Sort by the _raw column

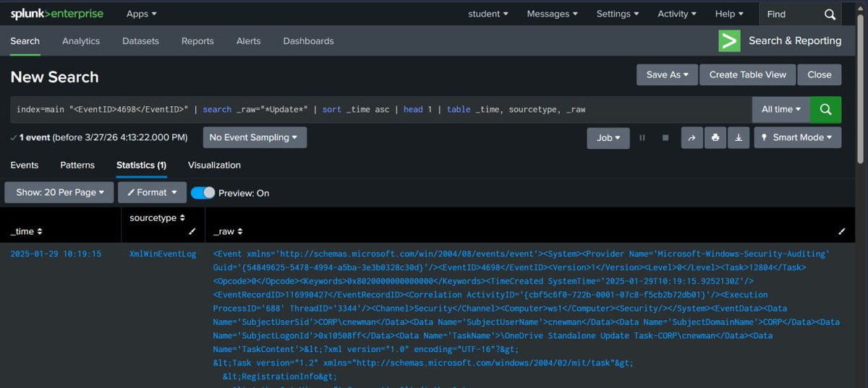tap(228, 231)
